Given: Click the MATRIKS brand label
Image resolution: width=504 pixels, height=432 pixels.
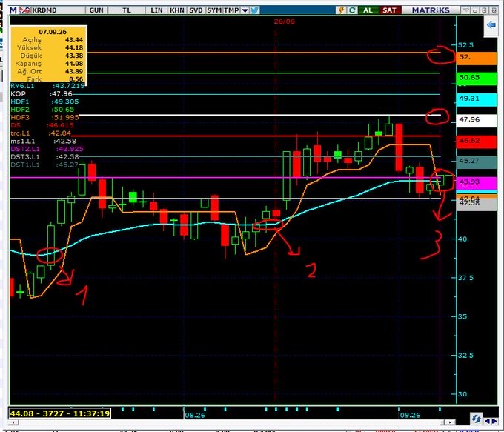Looking at the screenshot, I should point(431,10).
